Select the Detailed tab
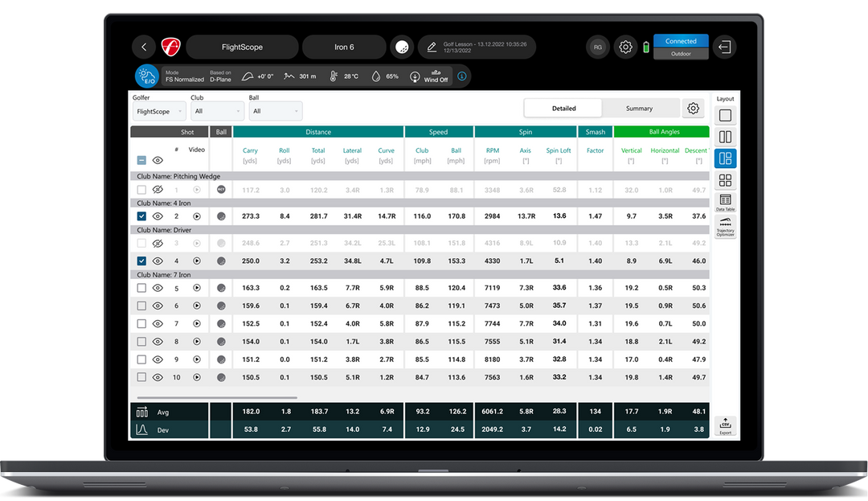 click(x=563, y=109)
